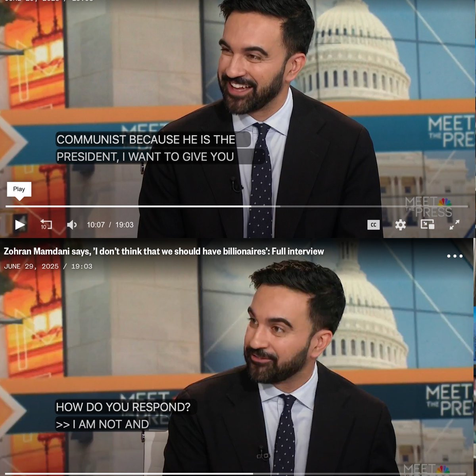Click the 10:07 / 19:03 time display

110,225
